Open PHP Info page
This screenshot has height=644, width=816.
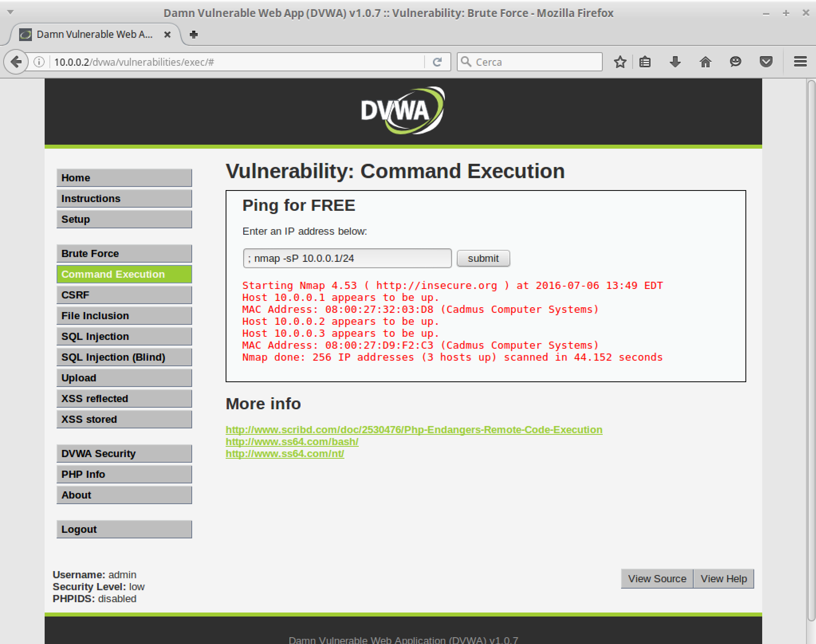pyautogui.click(x=124, y=474)
